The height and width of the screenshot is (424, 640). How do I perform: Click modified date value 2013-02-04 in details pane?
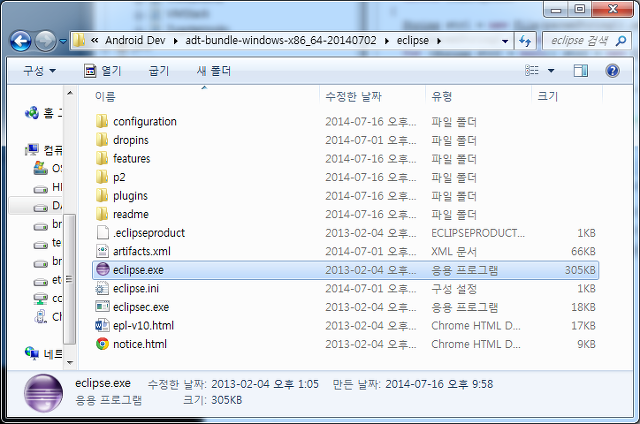pos(264,384)
